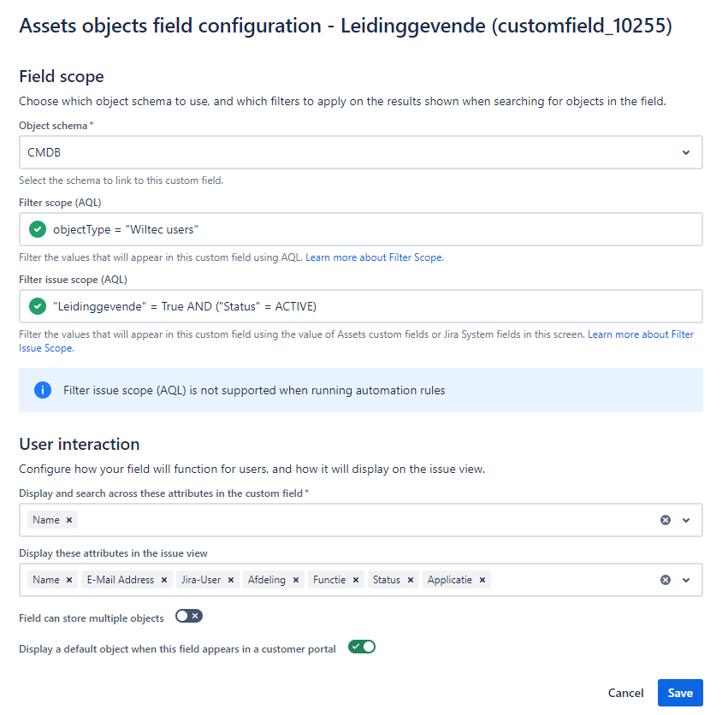Viewport: 728px width, 715px height.
Task: Remove Functie tag from issue view
Action: click(x=356, y=580)
